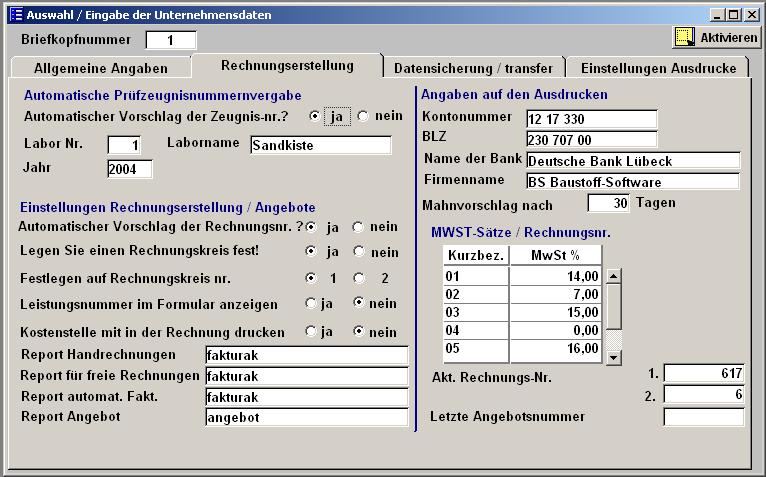Open the Datensicherung / transfer tab
The width and height of the screenshot is (766, 477).
[473, 68]
